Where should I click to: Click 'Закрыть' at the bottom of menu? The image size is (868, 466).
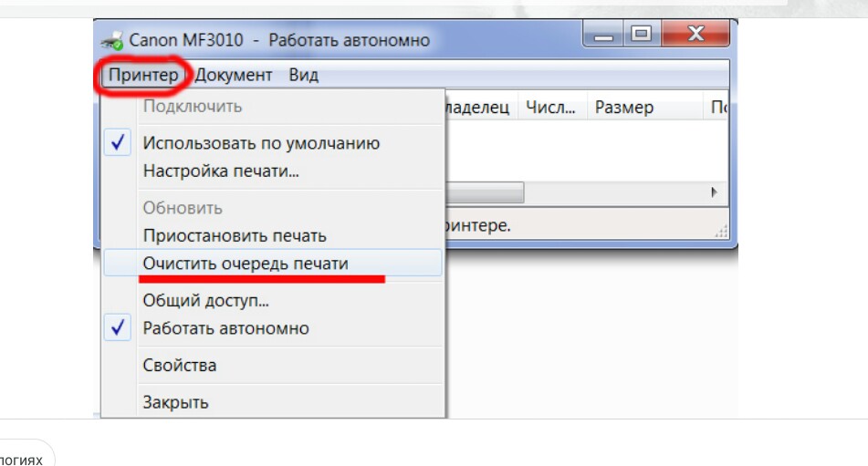[175, 402]
